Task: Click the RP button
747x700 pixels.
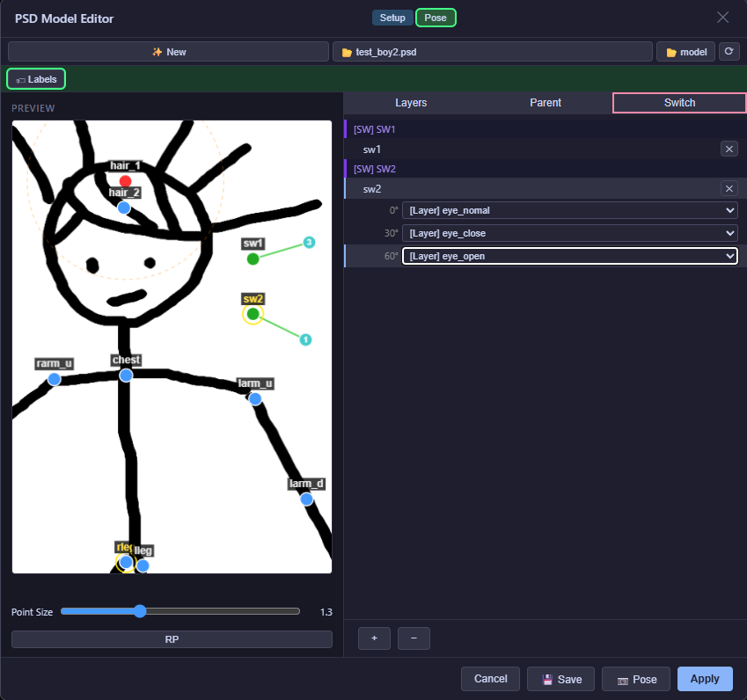Action: coord(172,639)
